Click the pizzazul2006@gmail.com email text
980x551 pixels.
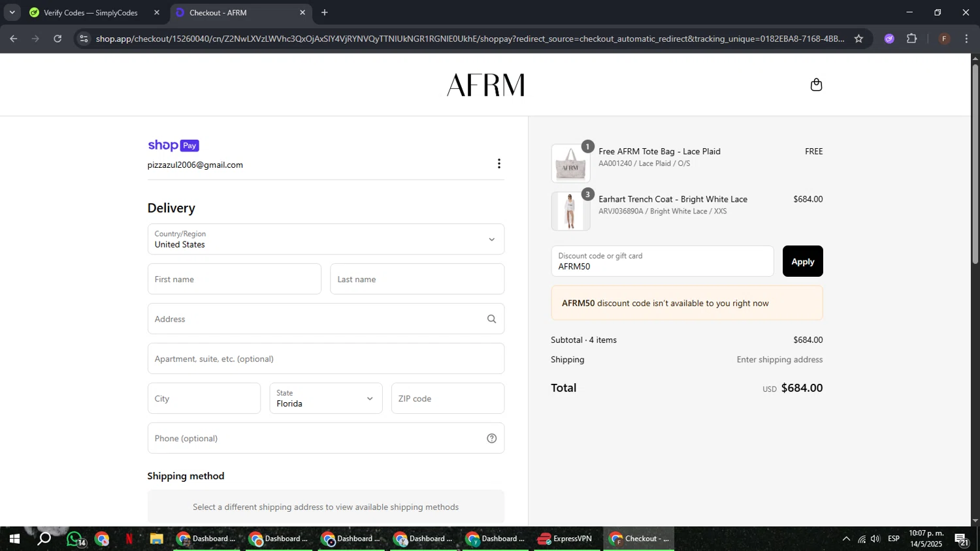coord(195,165)
